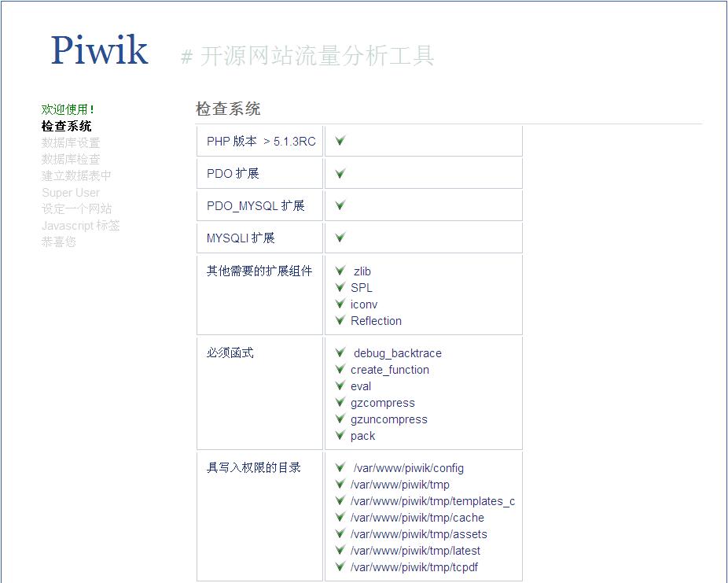Click the checkmark beside iconv
The image size is (728, 583).
[x=340, y=304]
